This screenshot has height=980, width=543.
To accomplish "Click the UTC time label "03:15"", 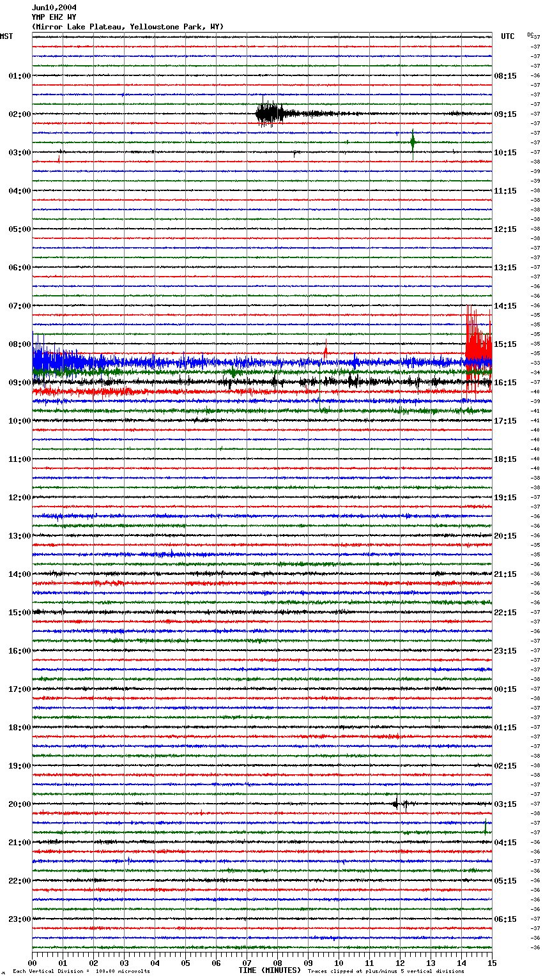I will click(x=505, y=804).
